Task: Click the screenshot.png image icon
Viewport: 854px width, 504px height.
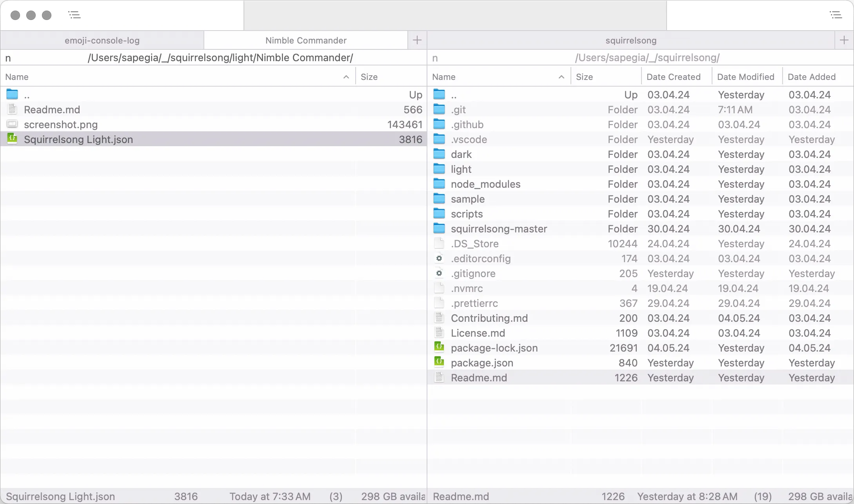Action: click(x=12, y=124)
